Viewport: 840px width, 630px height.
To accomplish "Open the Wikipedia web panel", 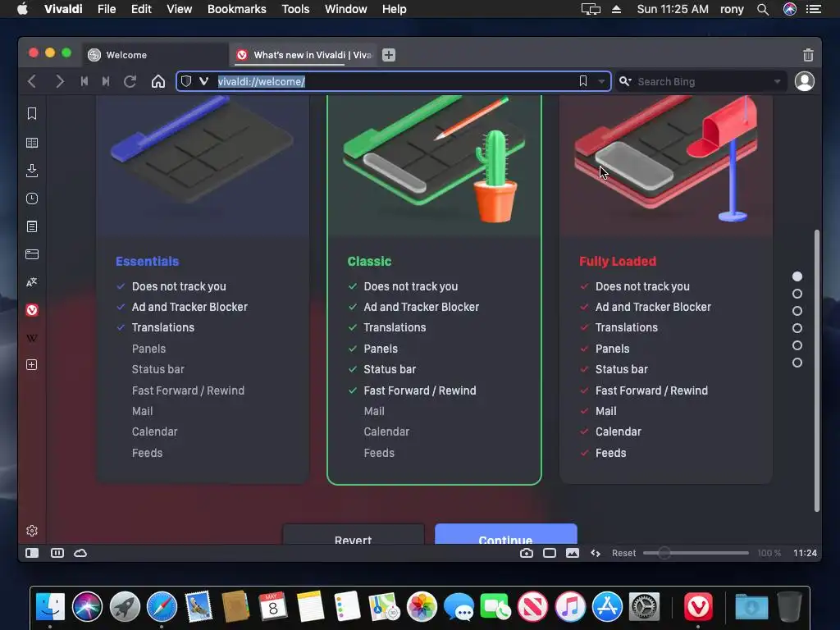I will tap(32, 338).
